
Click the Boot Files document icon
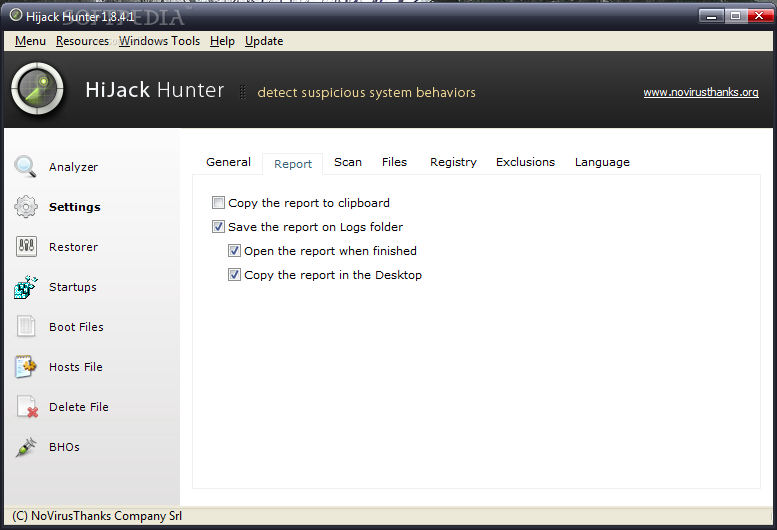point(26,326)
